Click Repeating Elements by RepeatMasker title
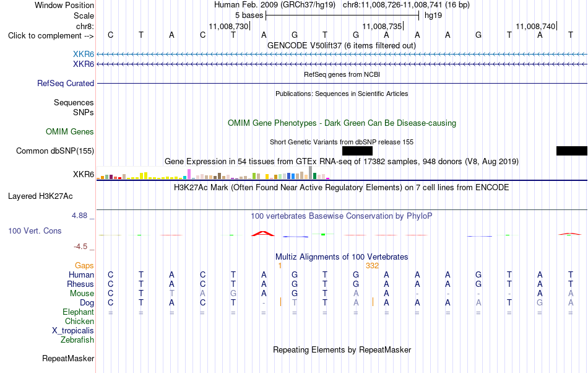This screenshot has height=373, width=588. pos(342,350)
